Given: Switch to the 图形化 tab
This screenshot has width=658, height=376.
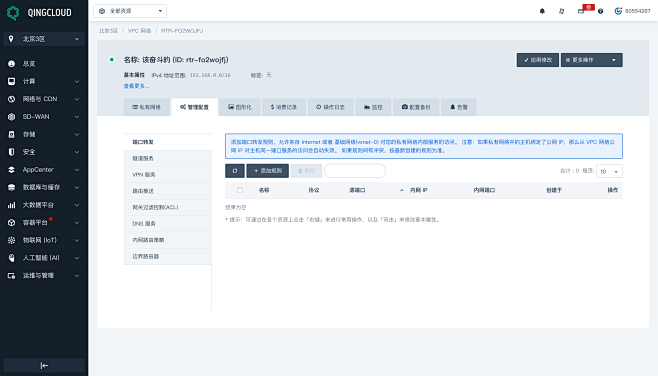Looking at the screenshot, I should pyautogui.click(x=240, y=107).
